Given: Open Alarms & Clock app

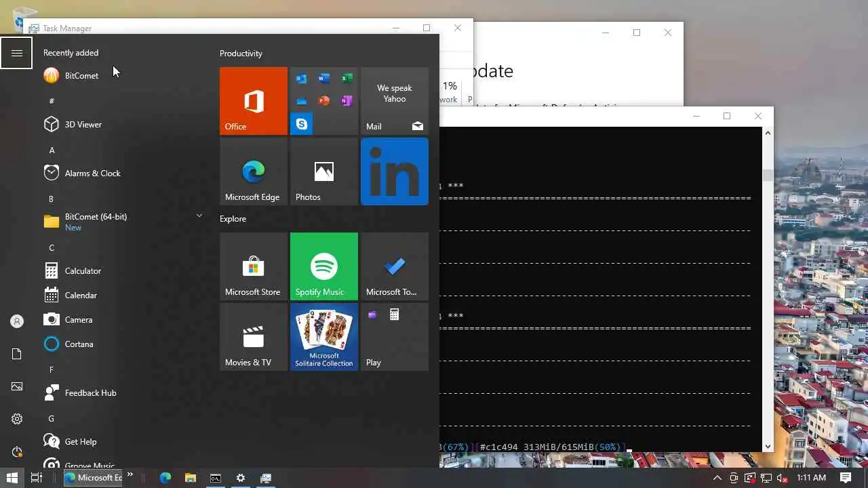Looking at the screenshot, I should point(122,174).
